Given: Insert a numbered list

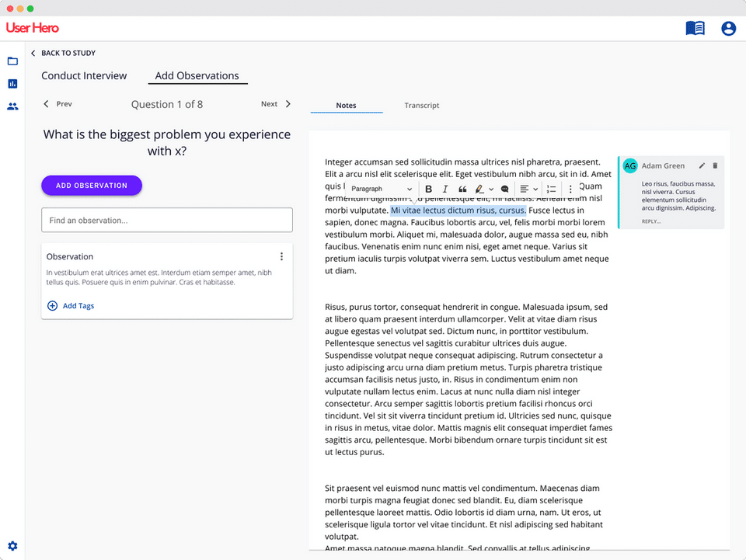Looking at the screenshot, I should coord(552,189).
